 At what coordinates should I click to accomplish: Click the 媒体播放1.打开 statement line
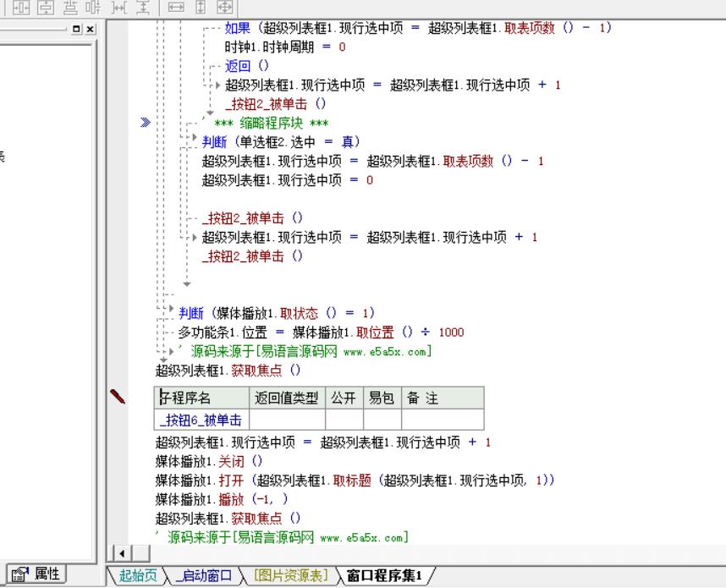tap(355, 480)
